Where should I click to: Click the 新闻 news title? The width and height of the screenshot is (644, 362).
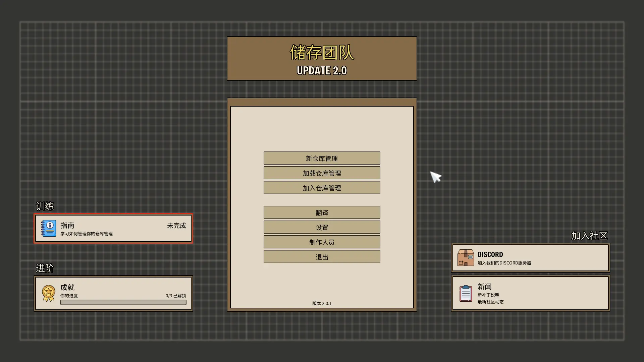pyautogui.click(x=485, y=287)
